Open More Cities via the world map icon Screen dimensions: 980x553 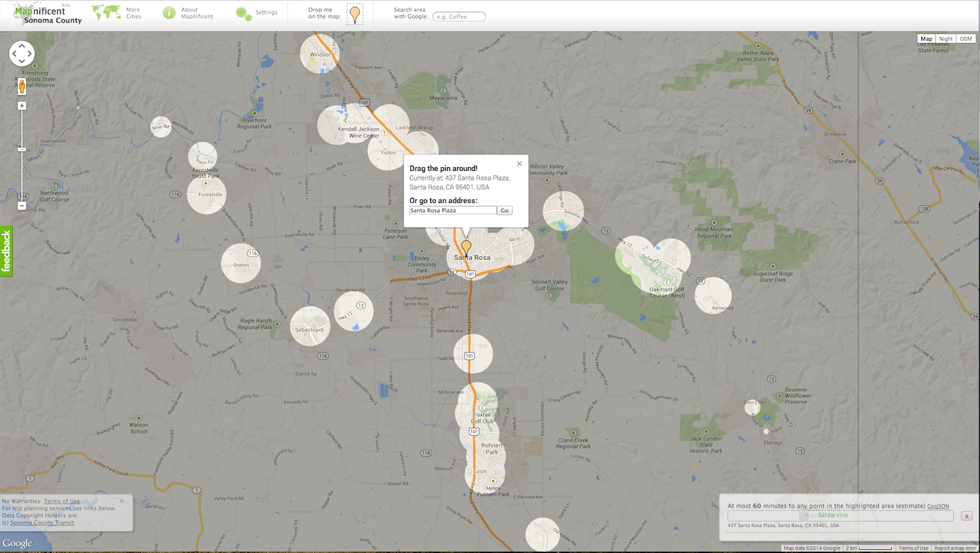point(106,13)
